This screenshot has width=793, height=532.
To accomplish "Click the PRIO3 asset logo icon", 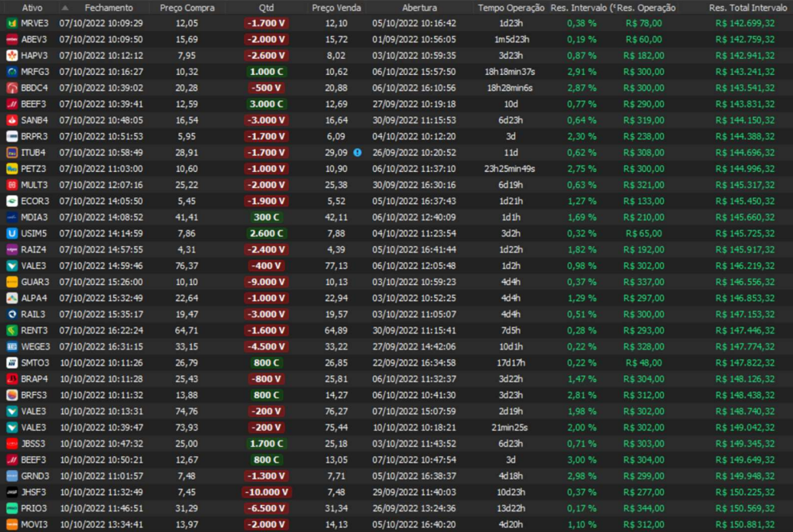I will pos(12,508).
